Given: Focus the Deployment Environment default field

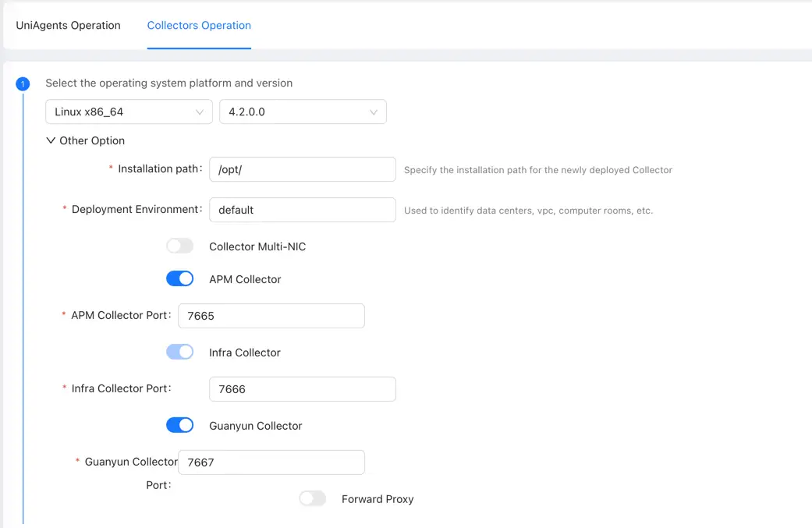Looking at the screenshot, I should coord(303,210).
